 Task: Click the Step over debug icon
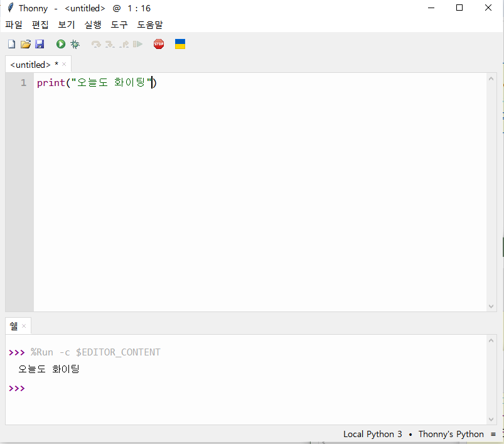(x=96, y=44)
